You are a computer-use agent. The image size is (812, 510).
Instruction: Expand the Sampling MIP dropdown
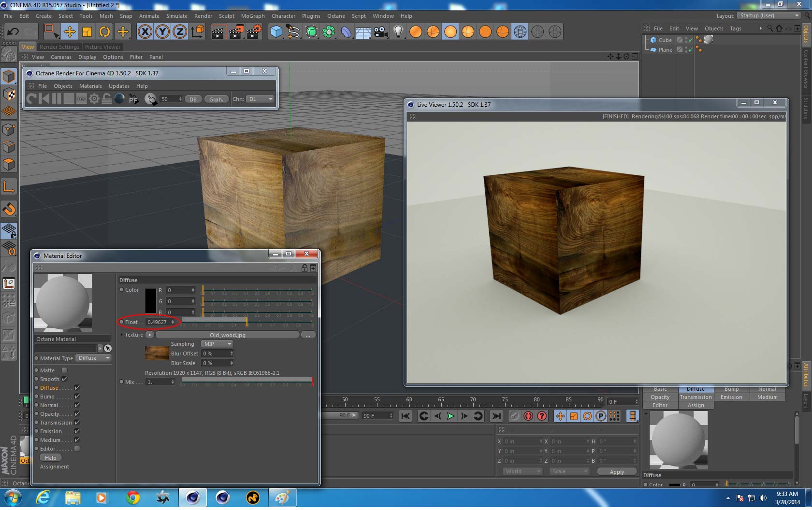tap(217, 344)
